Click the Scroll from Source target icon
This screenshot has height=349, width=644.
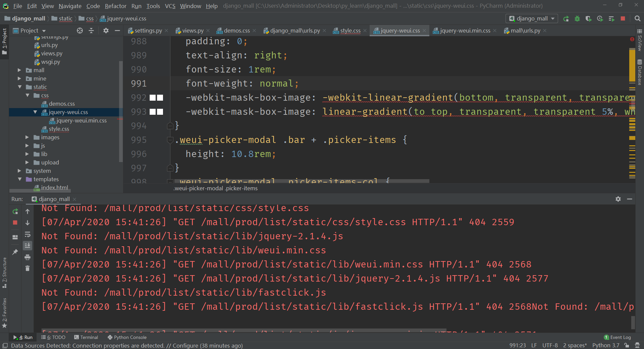[x=79, y=31]
